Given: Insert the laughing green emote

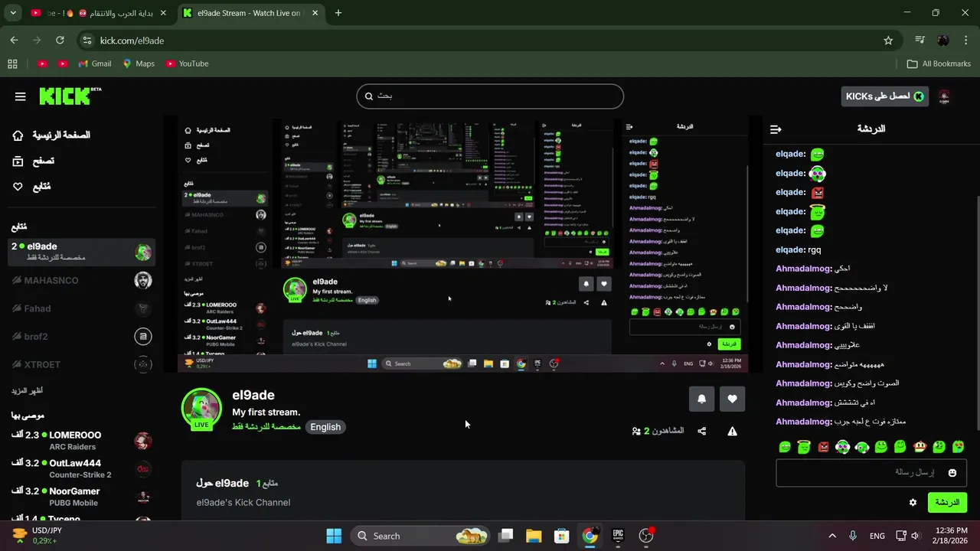Looking at the screenshot, I should point(785,447).
